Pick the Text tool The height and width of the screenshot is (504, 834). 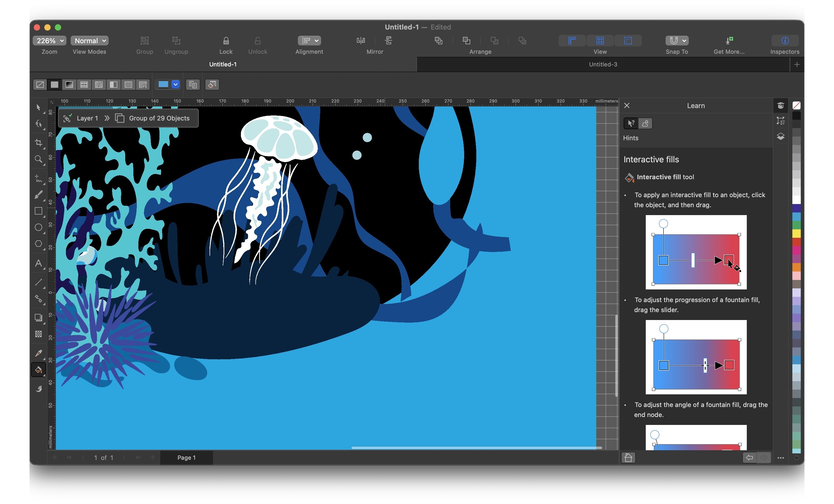(38, 263)
